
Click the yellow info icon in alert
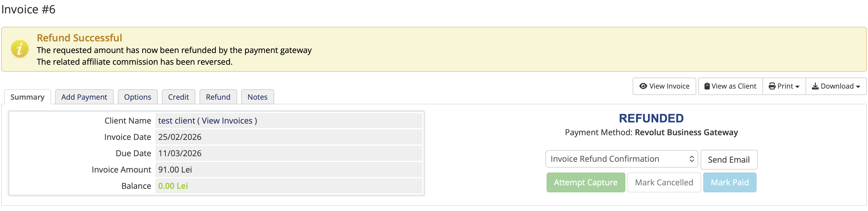(x=20, y=49)
